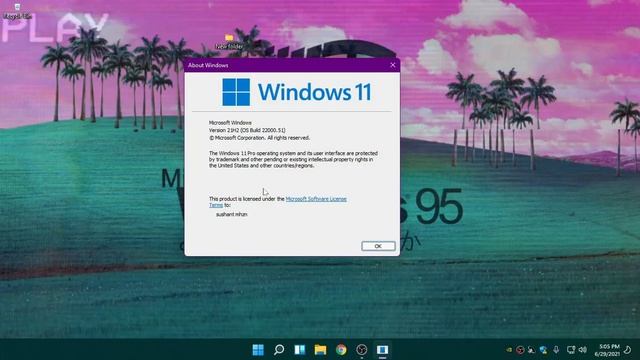The image size is (640, 360).
Task: Click the 'Version 21H2 (OS Build 22000.51)' text
Action: [247, 130]
